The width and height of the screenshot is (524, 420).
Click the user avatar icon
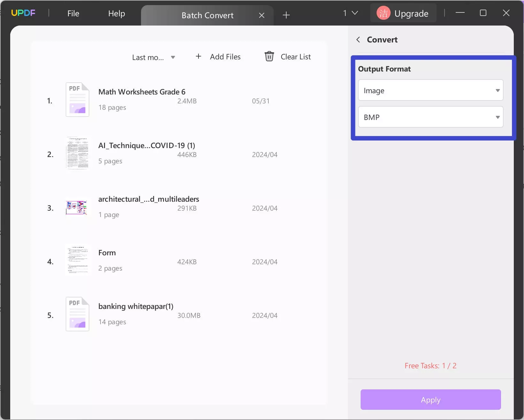[384, 13]
